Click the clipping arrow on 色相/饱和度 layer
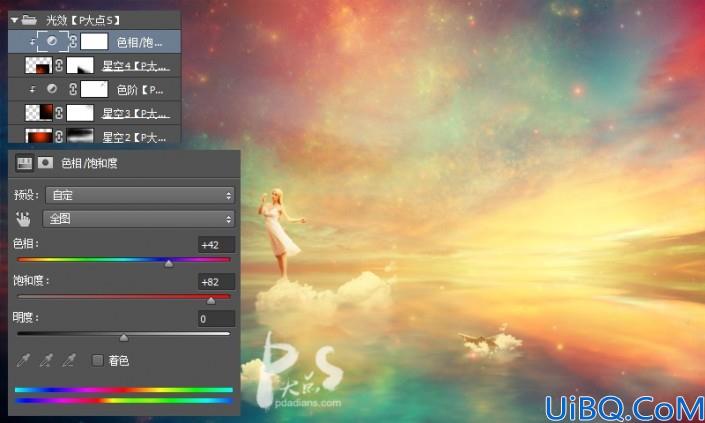This screenshot has height=423, width=705. pos(32,42)
